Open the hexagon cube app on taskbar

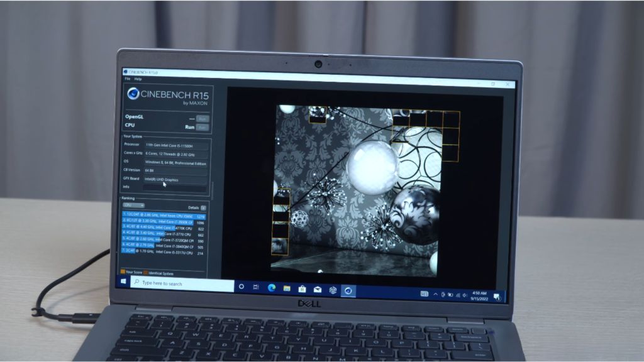pyautogui.click(x=333, y=290)
